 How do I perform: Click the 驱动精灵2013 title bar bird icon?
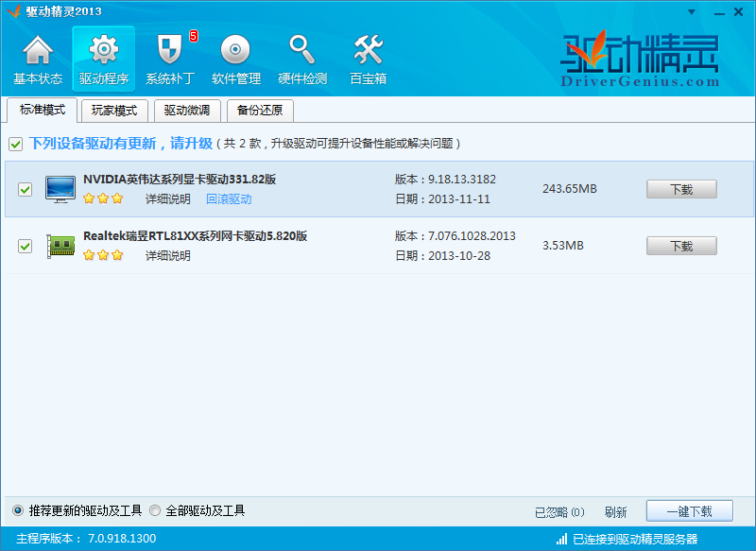(13, 11)
